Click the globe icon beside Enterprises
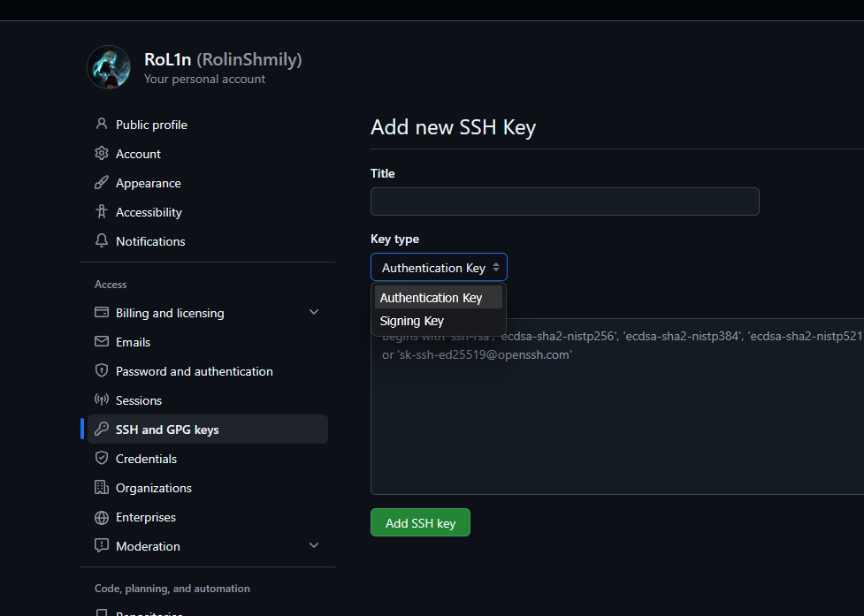864x616 pixels. click(102, 517)
